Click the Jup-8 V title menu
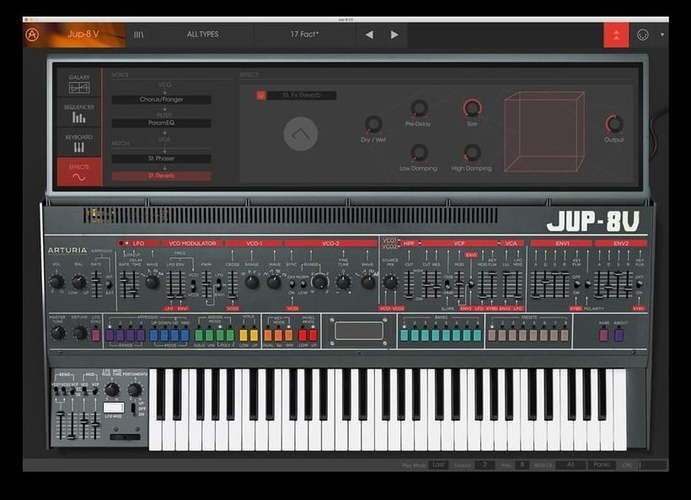Screen dimensions: 691x500 pyautogui.click(x=83, y=34)
